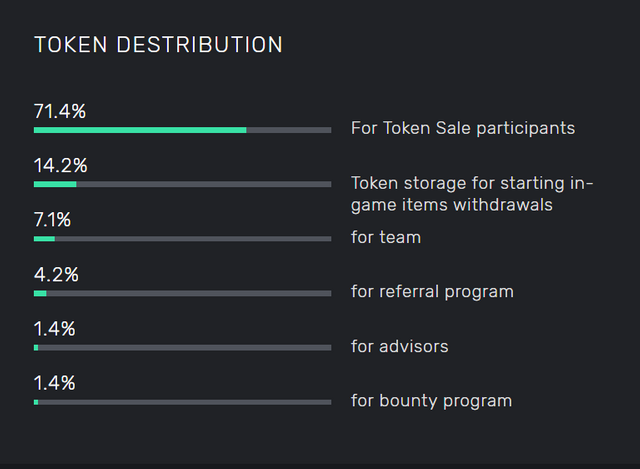
Task: Click the TOKEN DESTRIBUTION heading
Action: pos(158,45)
